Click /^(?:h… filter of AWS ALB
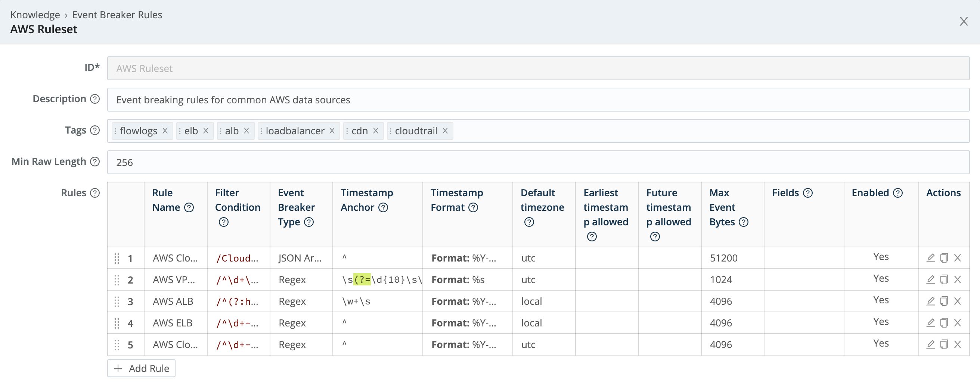 (239, 301)
